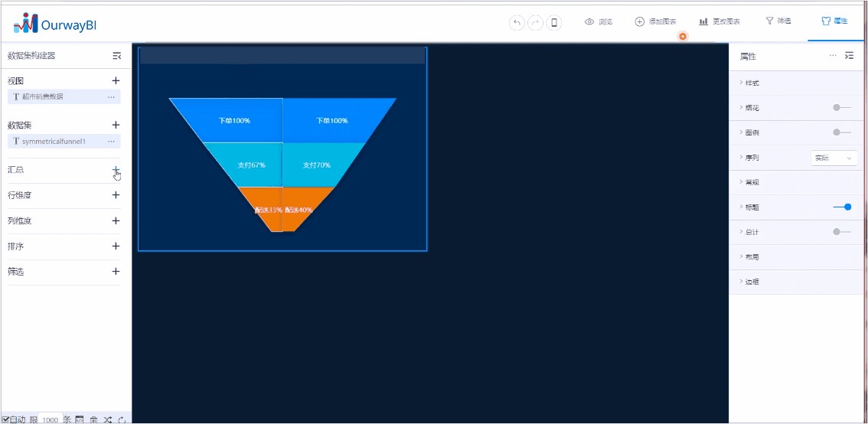868x424 pixels.
Task: Click the 配送40% funnel segment
Action: click(x=299, y=210)
